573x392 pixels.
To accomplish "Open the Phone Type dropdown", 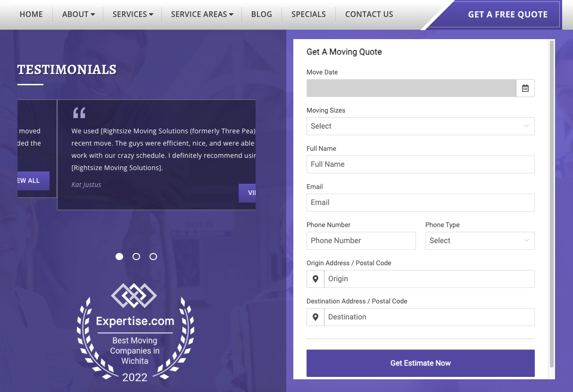I will [480, 241].
